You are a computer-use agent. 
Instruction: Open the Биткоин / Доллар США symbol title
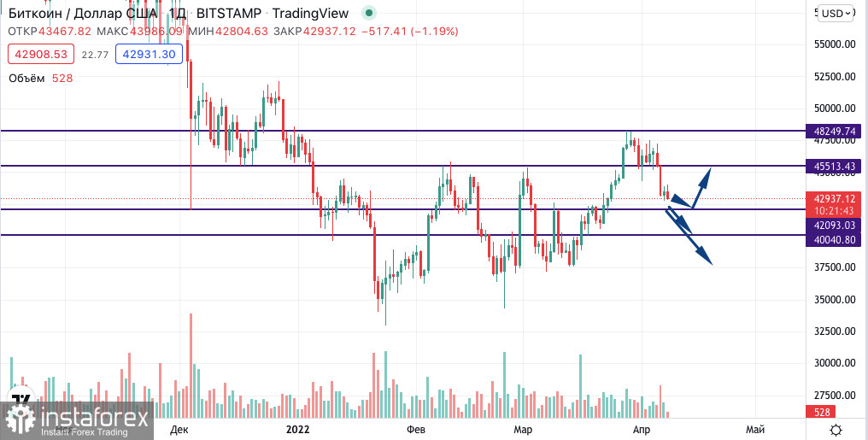(x=83, y=14)
